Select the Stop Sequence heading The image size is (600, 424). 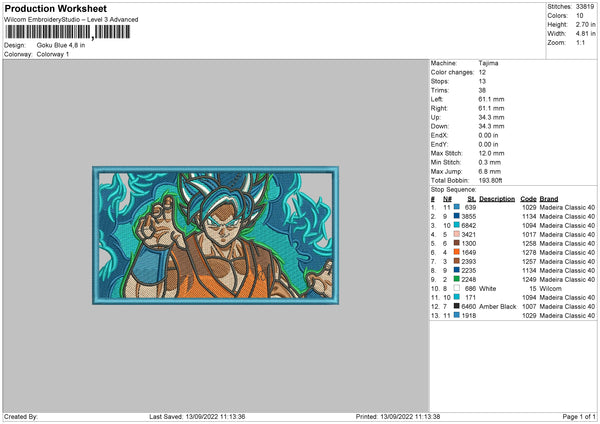(453, 189)
